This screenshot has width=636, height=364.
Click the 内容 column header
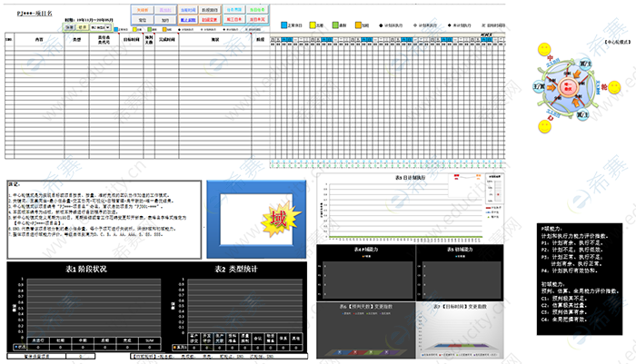[x=39, y=40]
